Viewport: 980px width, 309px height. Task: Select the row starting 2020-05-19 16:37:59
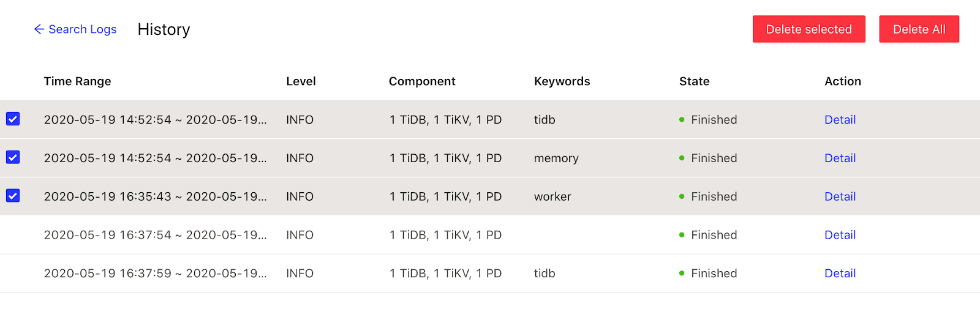(13, 274)
